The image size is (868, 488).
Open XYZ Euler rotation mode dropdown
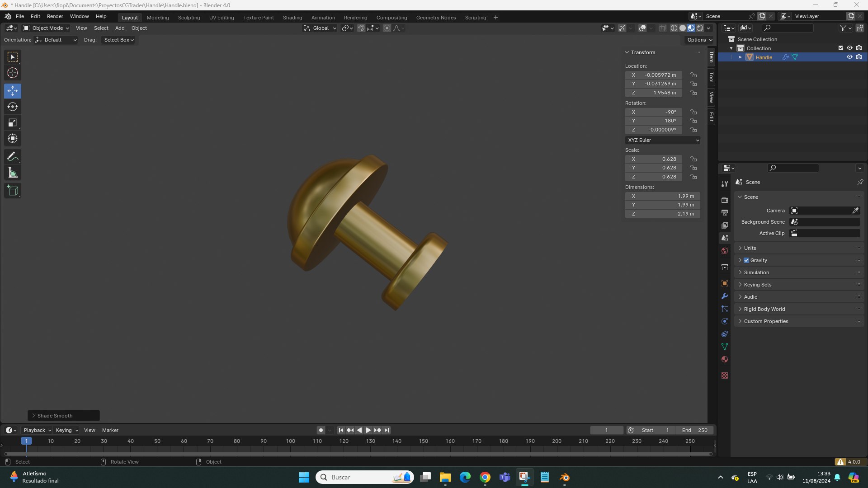pos(663,140)
